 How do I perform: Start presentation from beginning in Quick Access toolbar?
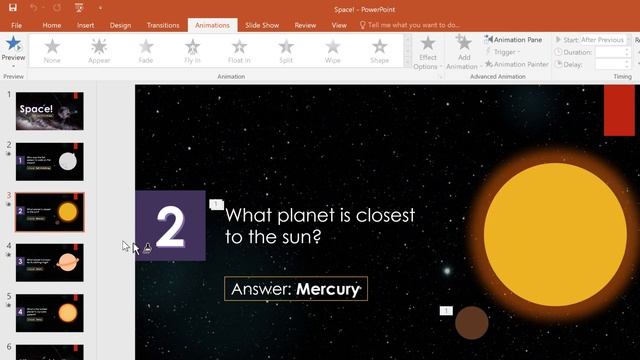79,8
